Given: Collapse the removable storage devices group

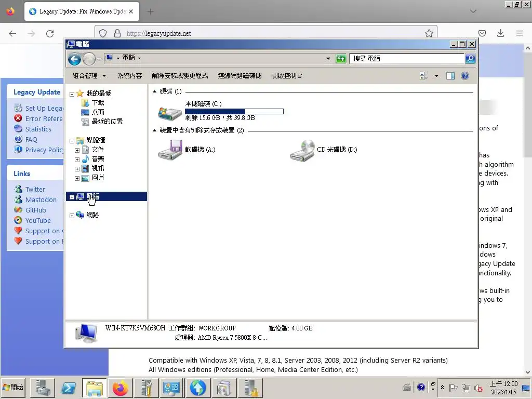Looking at the screenshot, I should [x=155, y=130].
